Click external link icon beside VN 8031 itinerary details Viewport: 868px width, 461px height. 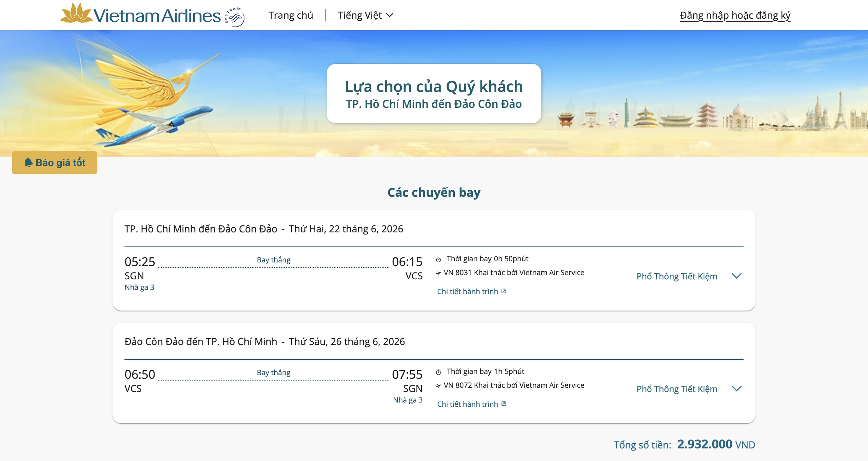click(x=504, y=291)
